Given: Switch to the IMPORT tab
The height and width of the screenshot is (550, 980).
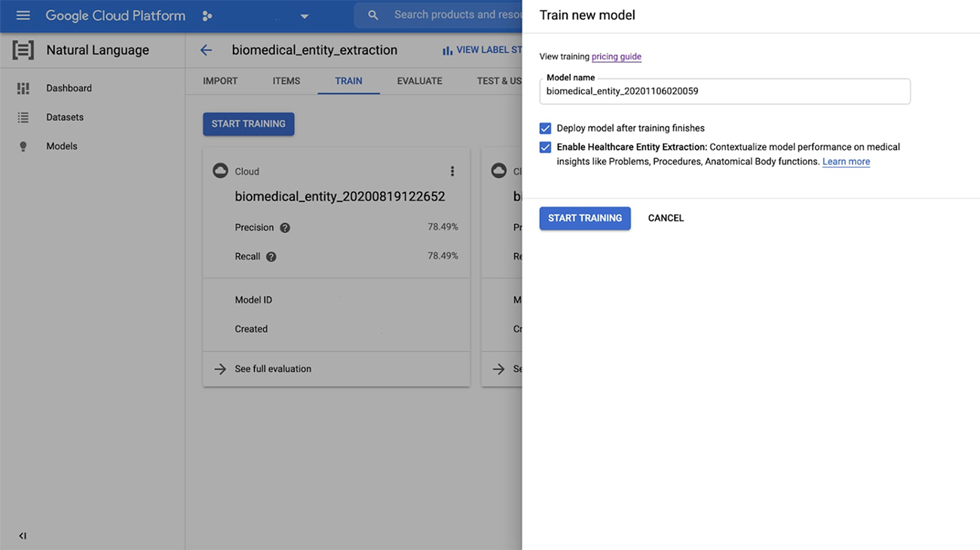Looking at the screenshot, I should [220, 81].
